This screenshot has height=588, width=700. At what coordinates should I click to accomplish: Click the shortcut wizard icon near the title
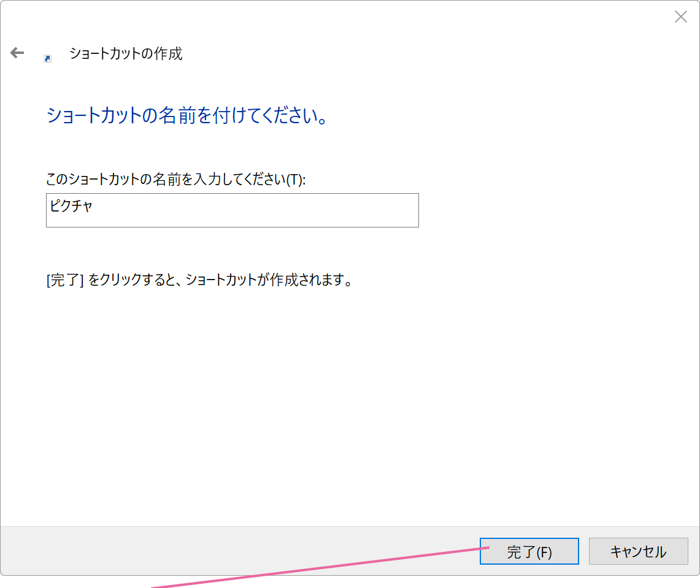tap(47, 58)
